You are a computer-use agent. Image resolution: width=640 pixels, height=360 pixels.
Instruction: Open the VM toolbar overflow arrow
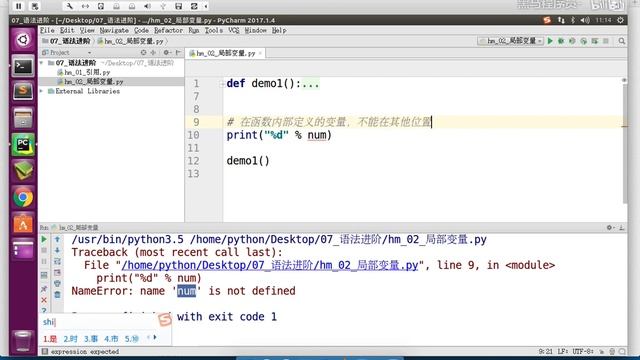[x=206, y=6]
